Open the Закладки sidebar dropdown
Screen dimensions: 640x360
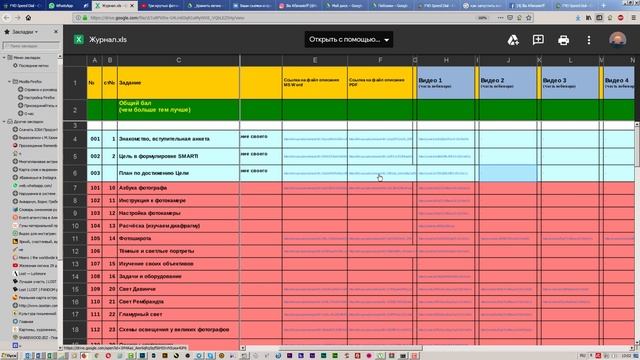point(24,31)
